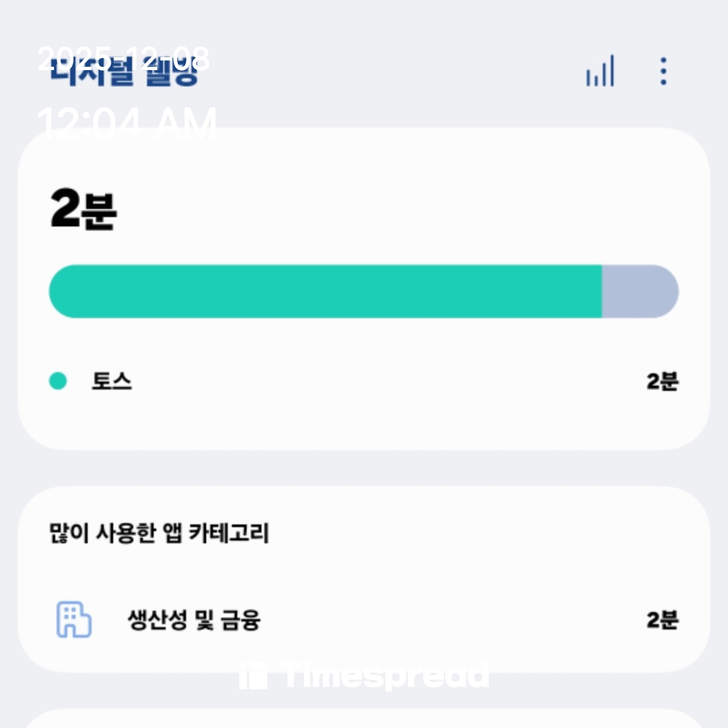This screenshot has width=728, height=728.
Task: Tap the 2분 value next to 토스
Action: (662, 382)
